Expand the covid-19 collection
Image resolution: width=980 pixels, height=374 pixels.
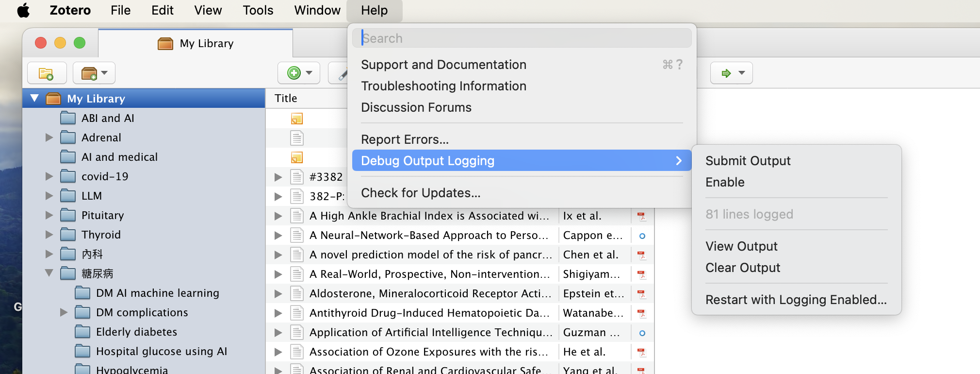coord(49,176)
